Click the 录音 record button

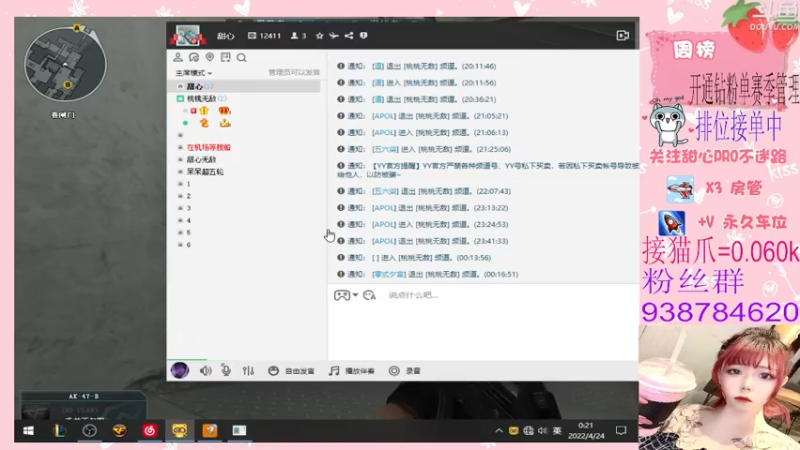(x=405, y=371)
